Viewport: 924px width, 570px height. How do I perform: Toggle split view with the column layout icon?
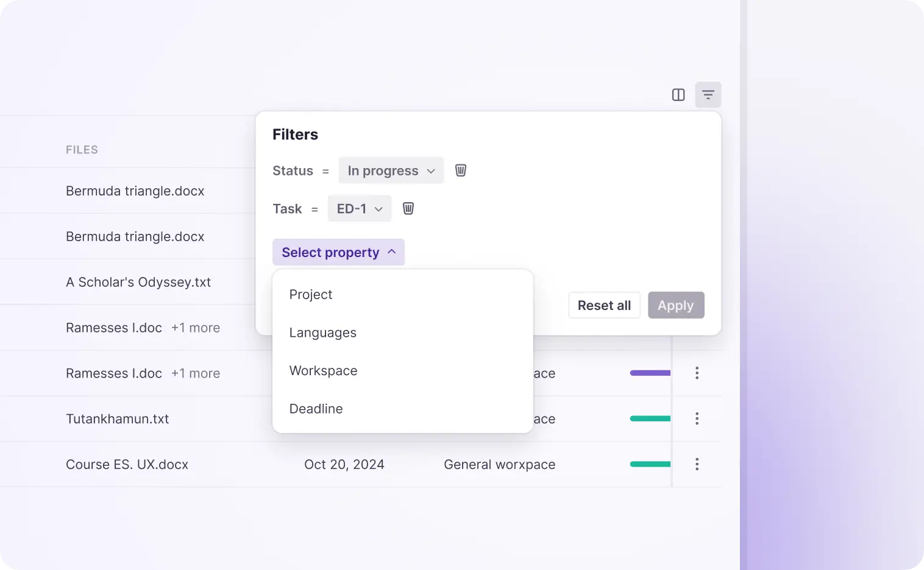(678, 94)
